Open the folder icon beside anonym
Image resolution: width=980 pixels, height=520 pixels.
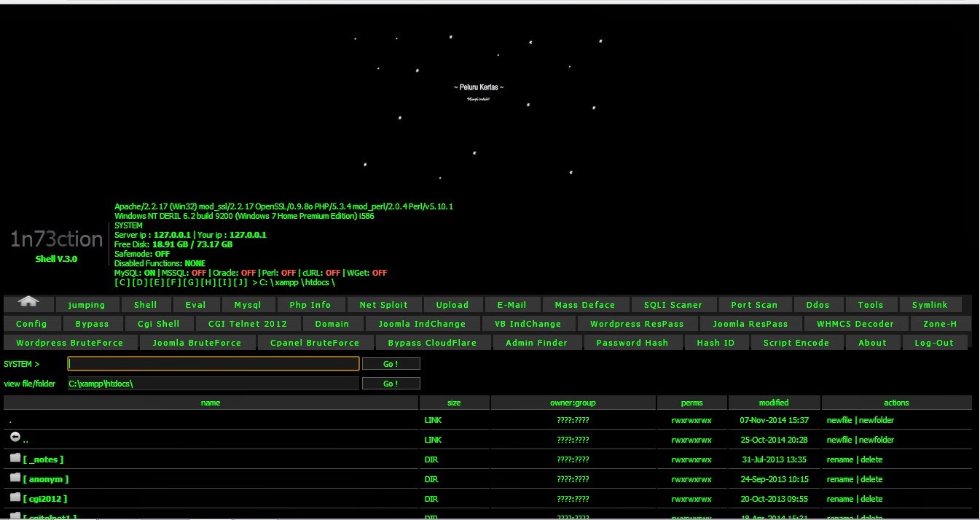(x=15, y=476)
